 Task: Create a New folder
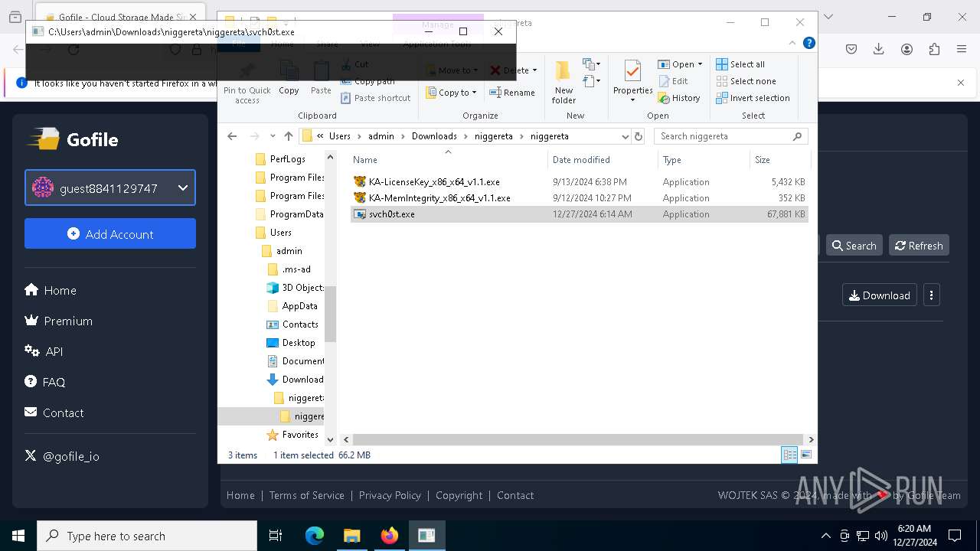(x=563, y=83)
